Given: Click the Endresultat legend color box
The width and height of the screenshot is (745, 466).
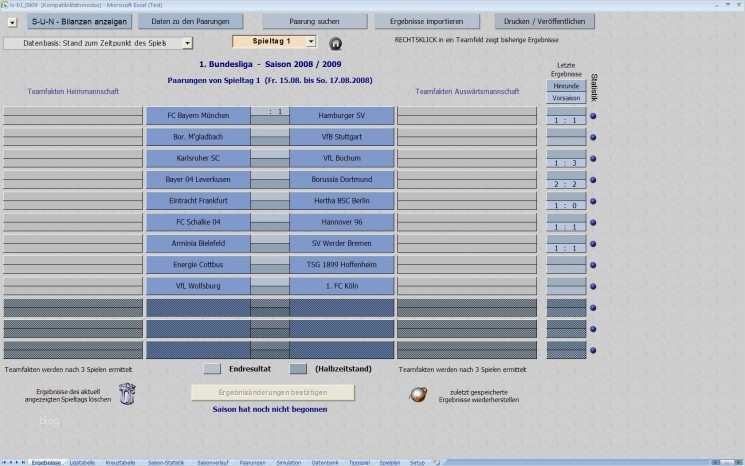Looking at the screenshot, I should click(x=212, y=369).
